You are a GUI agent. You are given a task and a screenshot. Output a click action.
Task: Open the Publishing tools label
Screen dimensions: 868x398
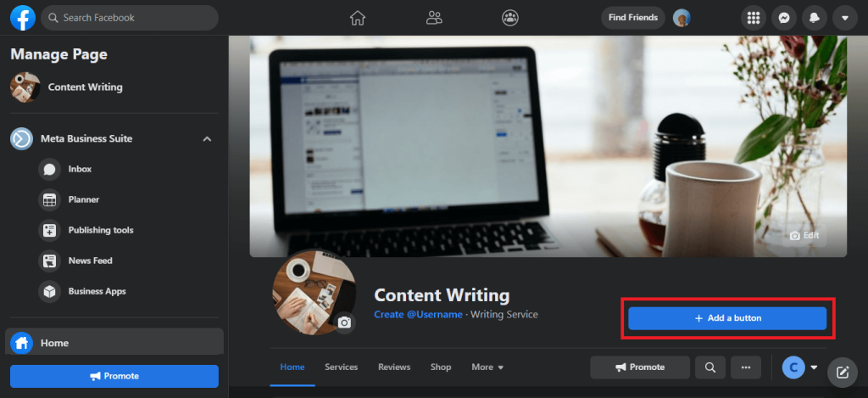[x=101, y=230]
